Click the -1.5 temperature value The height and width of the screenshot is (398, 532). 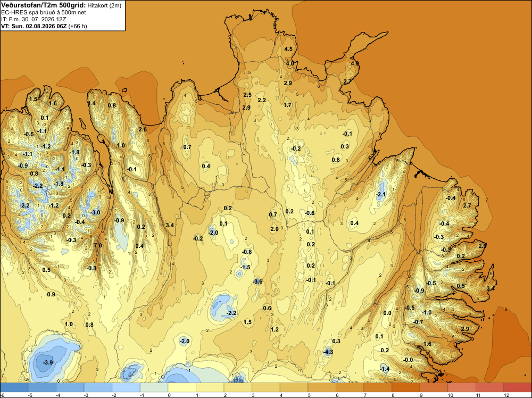pyautogui.click(x=245, y=267)
